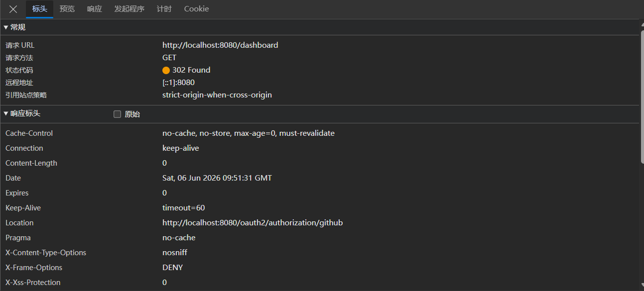This screenshot has width=644, height=291.
Task: Select the 标头 headers tab
Action: (x=40, y=9)
